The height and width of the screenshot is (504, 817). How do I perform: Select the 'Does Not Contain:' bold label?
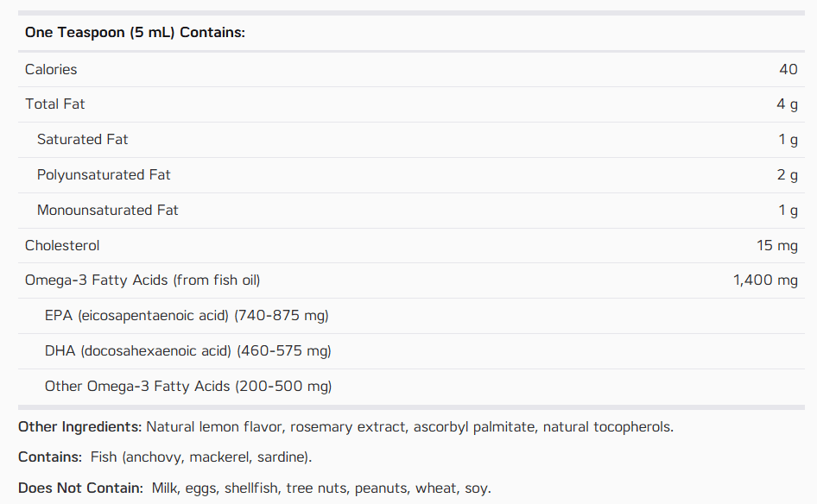(81, 488)
